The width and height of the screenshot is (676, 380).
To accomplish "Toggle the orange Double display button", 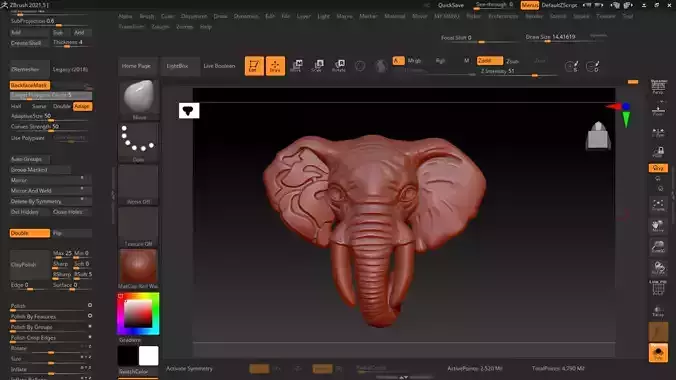I will click(30, 233).
